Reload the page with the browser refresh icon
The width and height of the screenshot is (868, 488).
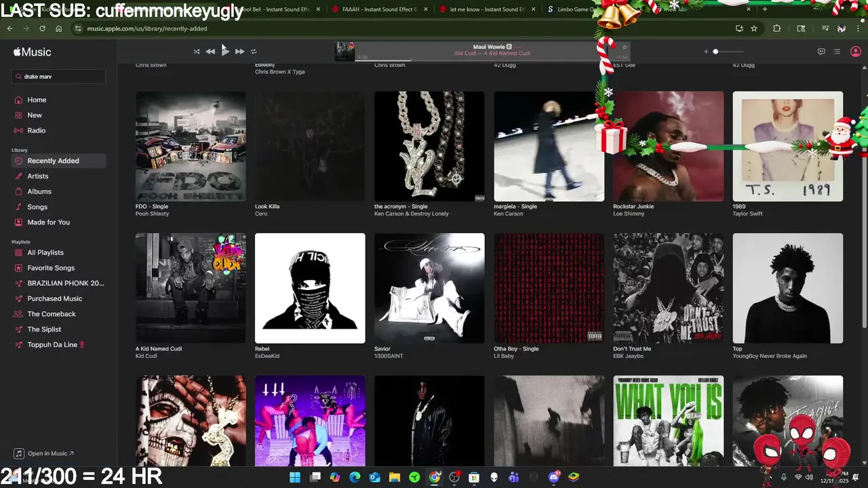click(42, 28)
